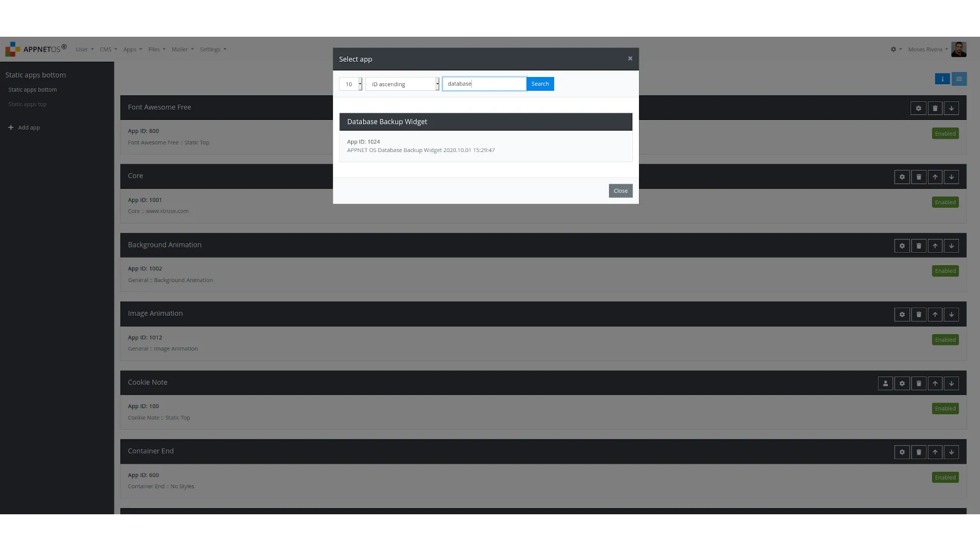
Task: Click the delete icon for Background Animation
Action: pos(919,245)
